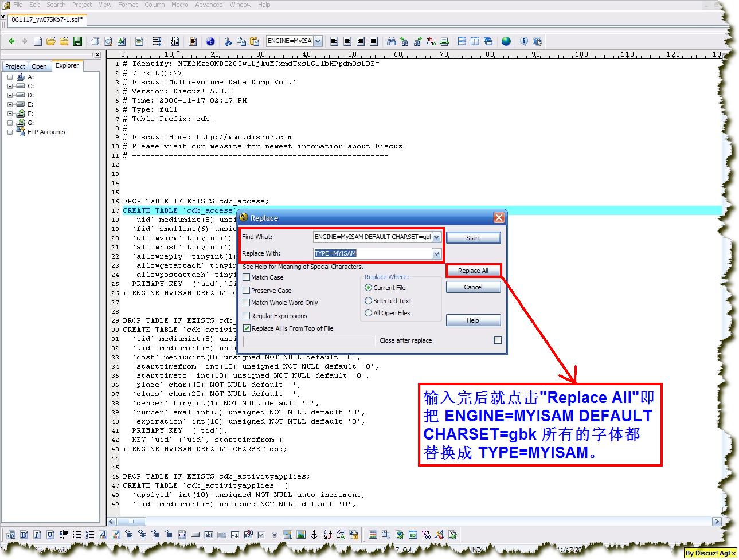Click the info icon in top toolbar
Screen dimensions: 739x560
point(524,41)
